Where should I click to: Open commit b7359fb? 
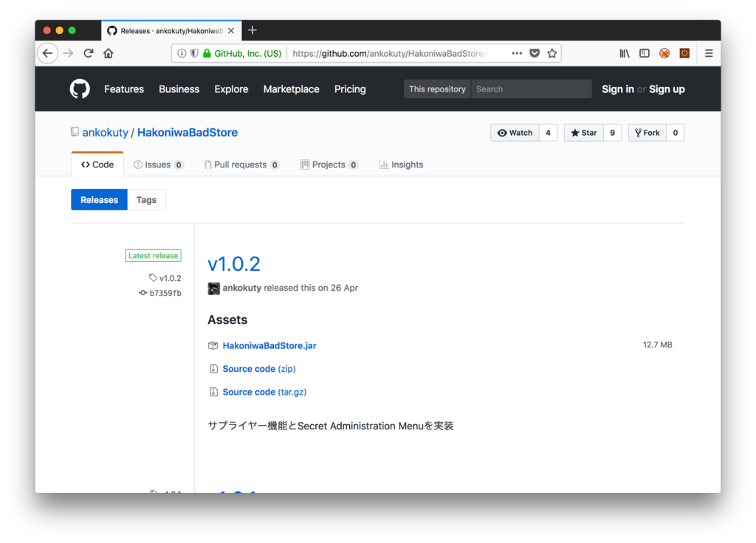coord(160,293)
